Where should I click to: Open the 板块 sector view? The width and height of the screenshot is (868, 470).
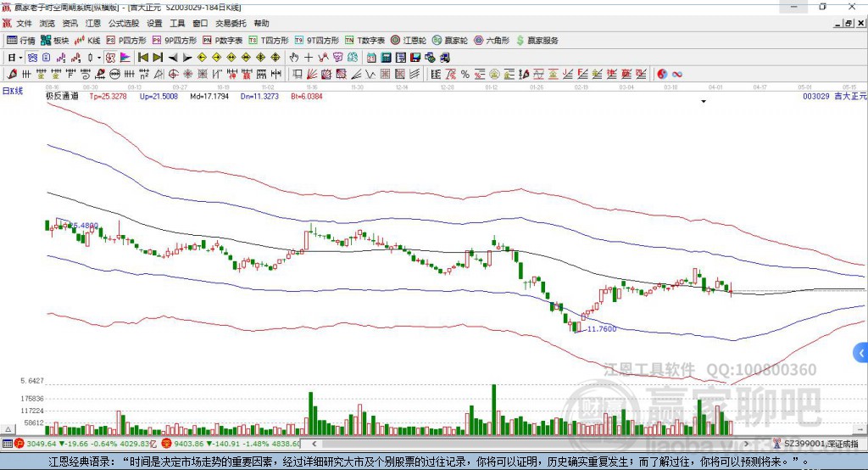click(x=55, y=41)
